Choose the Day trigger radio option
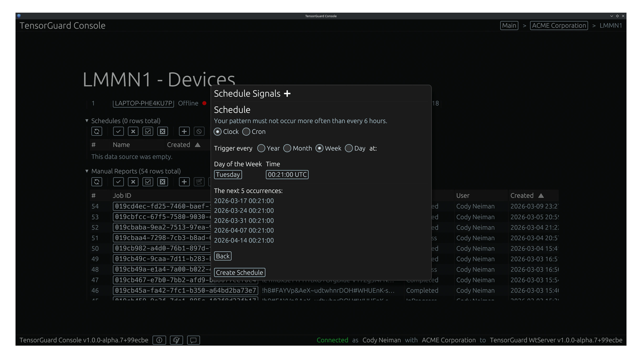This screenshot has height=364, width=642. pyautogui.click(x=349, y=148)
